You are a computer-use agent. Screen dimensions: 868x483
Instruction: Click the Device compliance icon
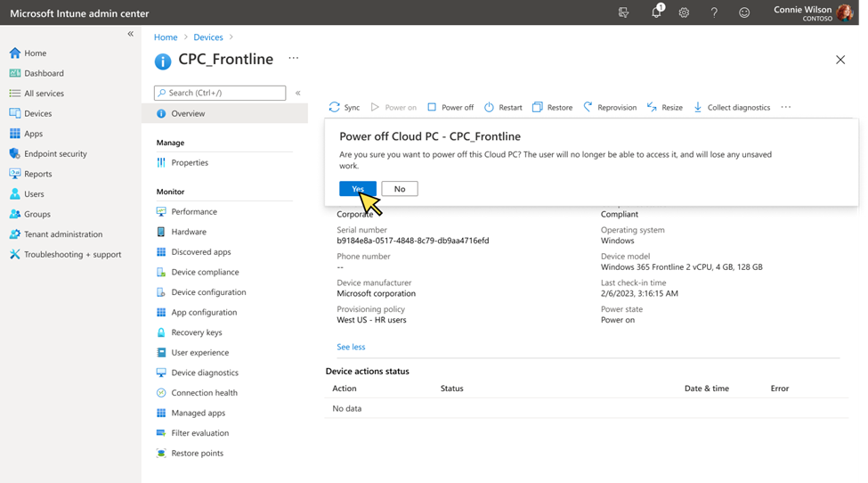pos(161,272)
